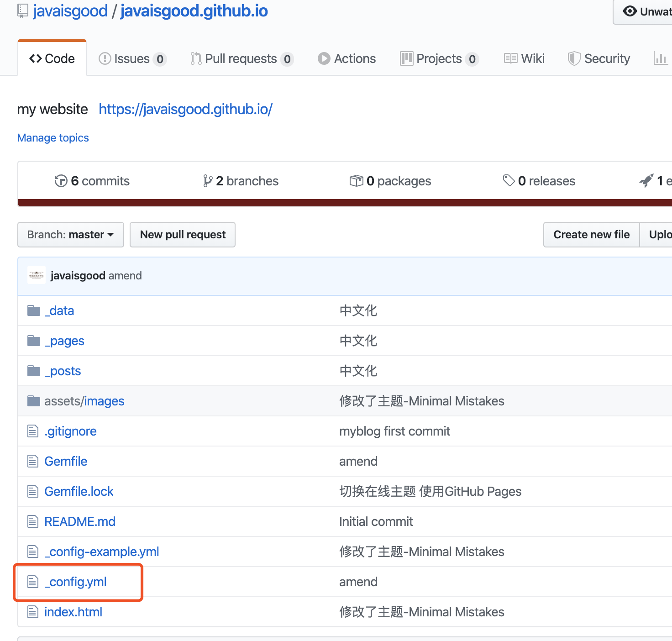Click the repository book icon beside javaisgood
Screen dimensions: 672x641
(x=22, y=11)
